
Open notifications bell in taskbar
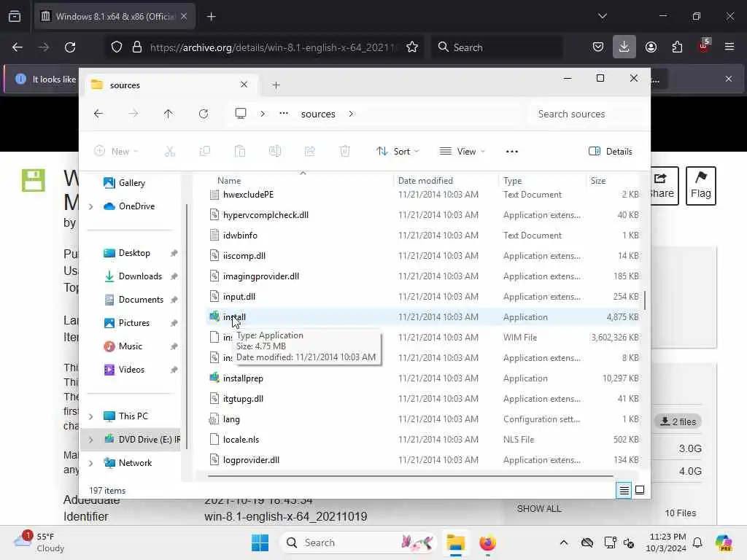click(697, 542)
